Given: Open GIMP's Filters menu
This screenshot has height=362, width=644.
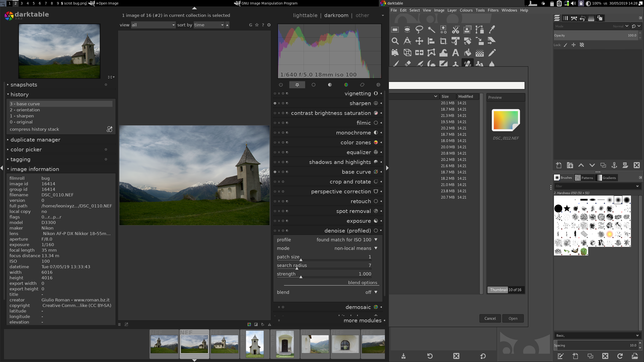Looking at the screenshot, I should 493,10.
